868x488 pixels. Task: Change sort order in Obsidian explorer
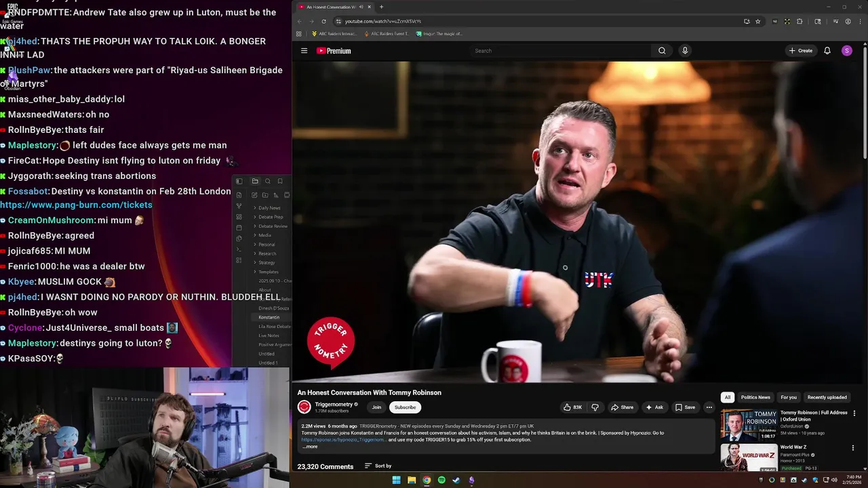coord(275,195)
